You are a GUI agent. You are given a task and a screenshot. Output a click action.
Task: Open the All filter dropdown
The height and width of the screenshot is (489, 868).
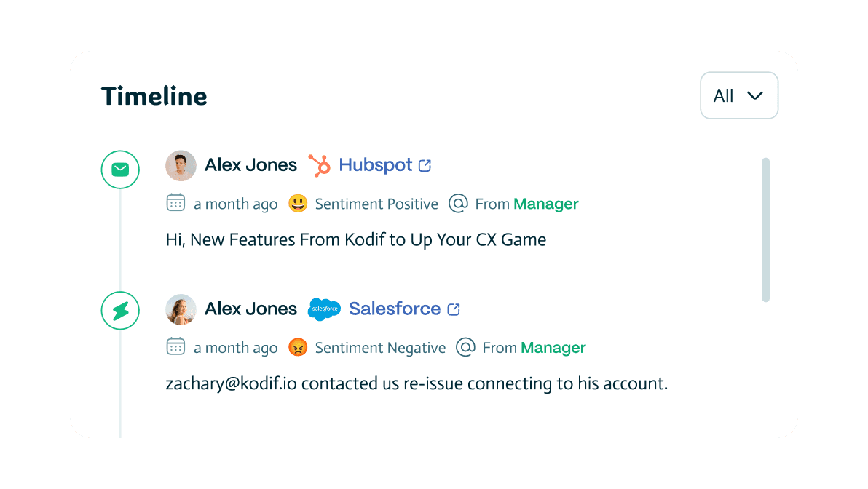coord(738,95)
